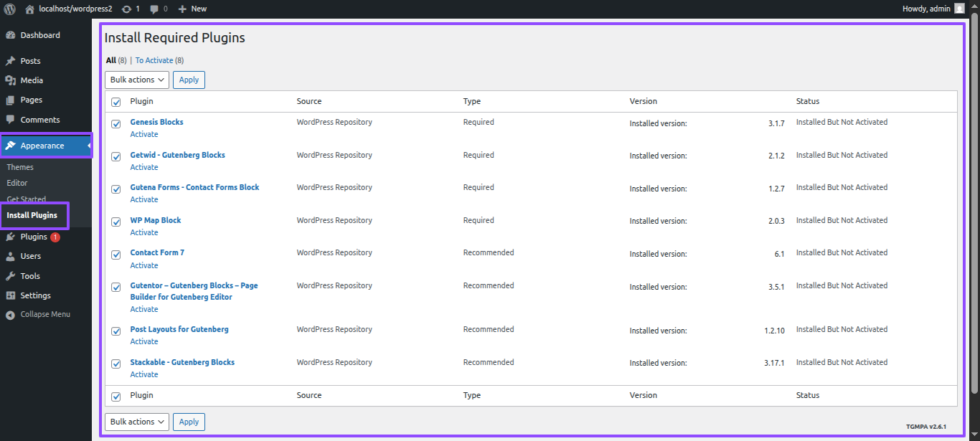The width and height of the screenshot is (980, 441).
Task: Click the Pages icon in sidebar
Action: [x=10, y=100]
